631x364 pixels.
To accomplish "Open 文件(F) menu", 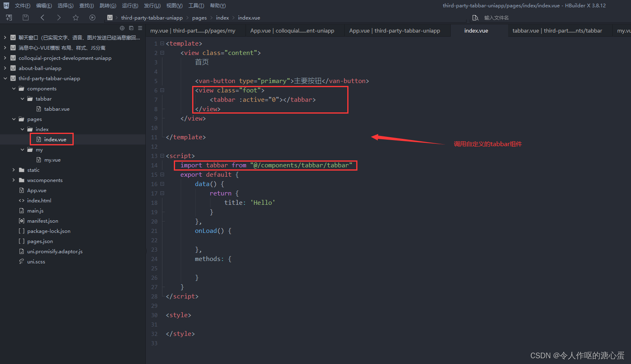I will [x=22, y=6].
